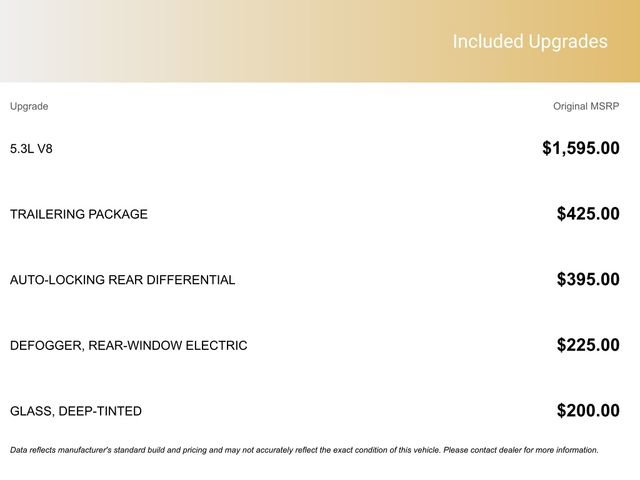
Task: Select the "Upgrade" column header
Action: click(x=29, y=106)
